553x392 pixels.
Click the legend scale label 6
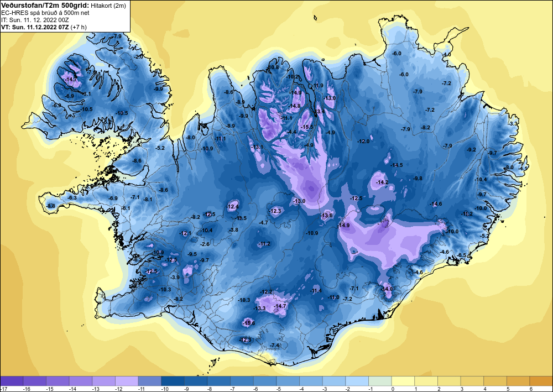pyautogui.click(x=530, y=389)
